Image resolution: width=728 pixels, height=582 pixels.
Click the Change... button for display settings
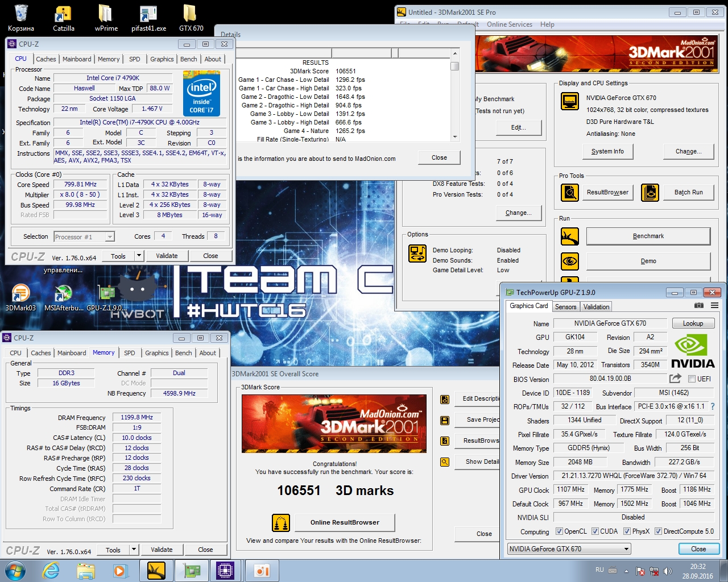click(x=689, y=152)
